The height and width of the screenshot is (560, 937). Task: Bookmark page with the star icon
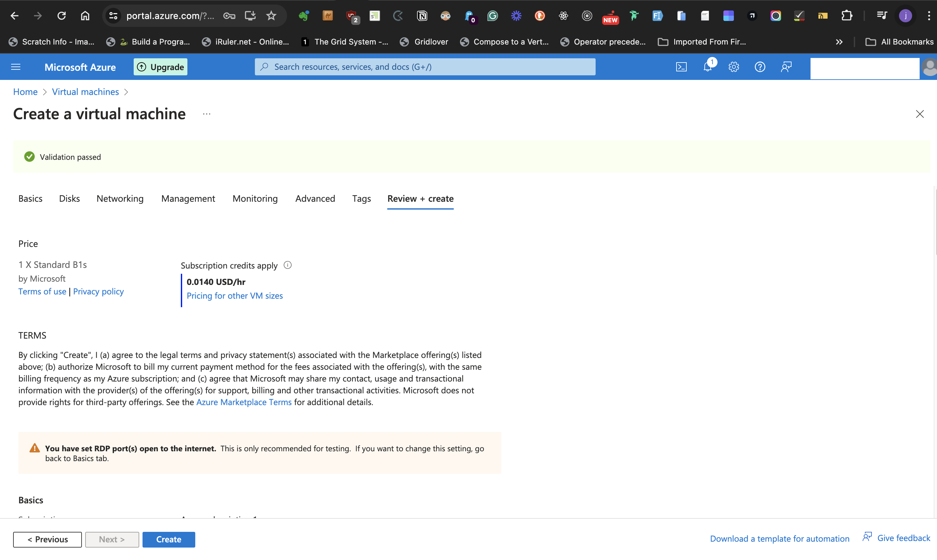pyautogui.click(x=271, y=15)
